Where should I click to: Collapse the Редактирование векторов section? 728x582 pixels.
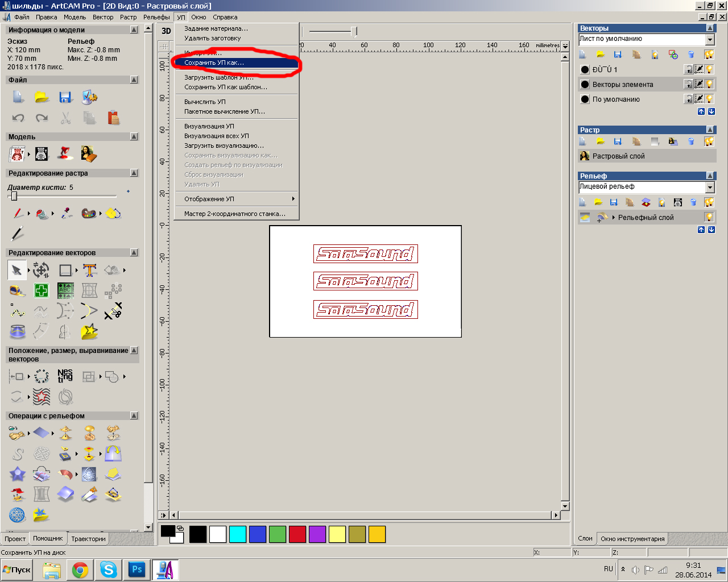[x=134, y=252]
